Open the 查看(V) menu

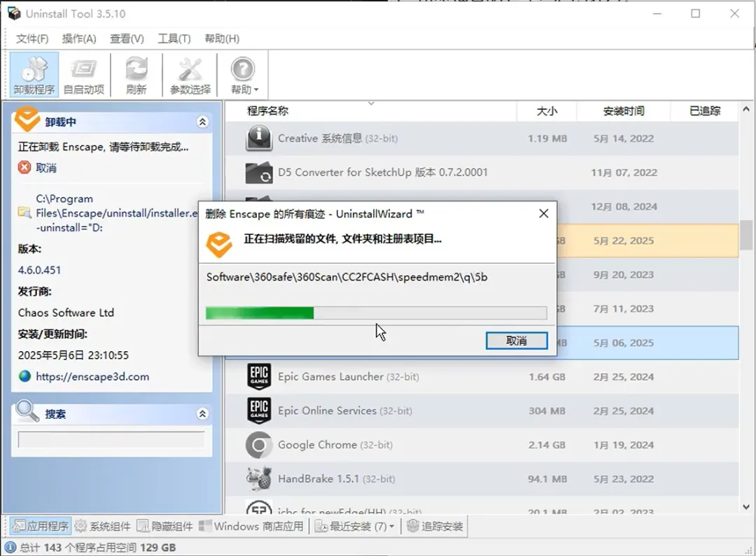pos(127,38)
